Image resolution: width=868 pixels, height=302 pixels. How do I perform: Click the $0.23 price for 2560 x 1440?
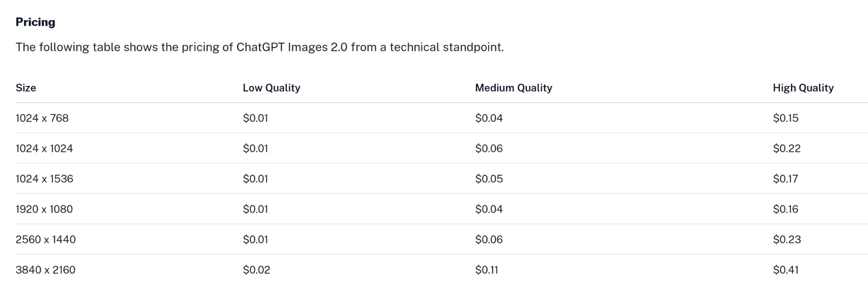pyautogui.click(x=787, y=239)
